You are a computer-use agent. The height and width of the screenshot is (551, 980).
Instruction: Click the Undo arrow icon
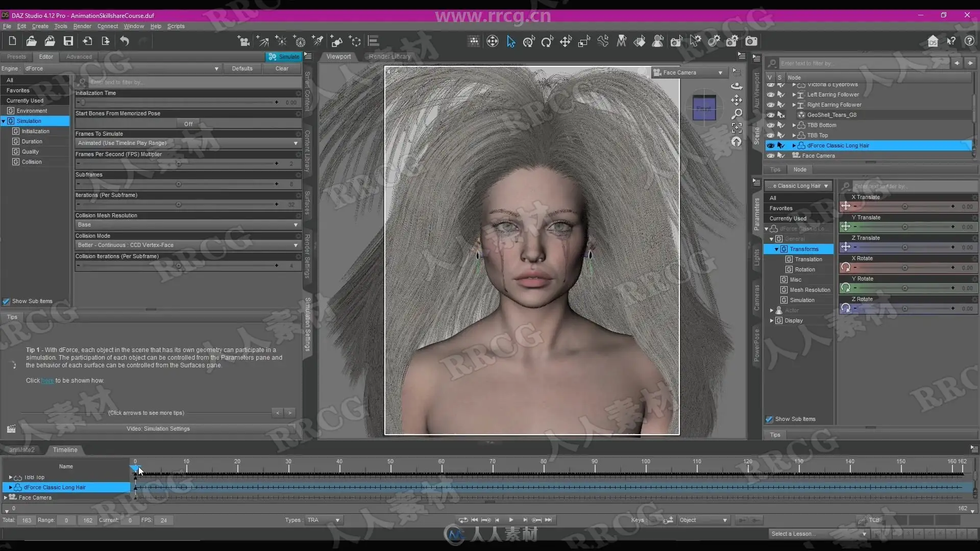[125, 41]
